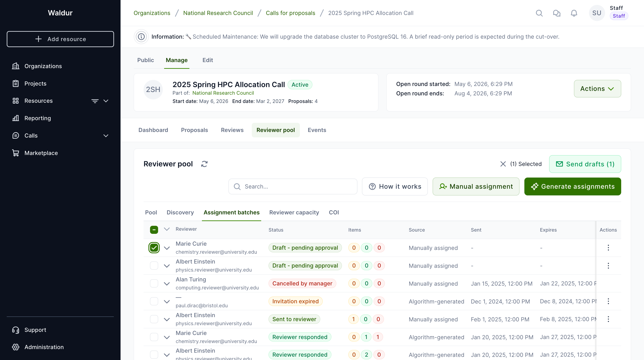
Task: Toggle the select-all checkbox in table header
Action: click(x=154, y=230)
